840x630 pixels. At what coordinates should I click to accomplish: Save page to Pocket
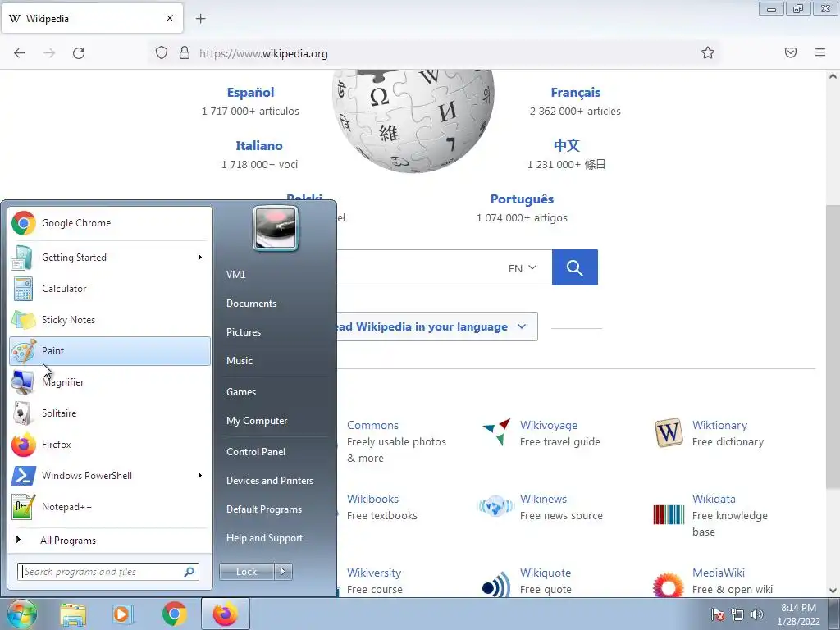click(x=791, y=52)
